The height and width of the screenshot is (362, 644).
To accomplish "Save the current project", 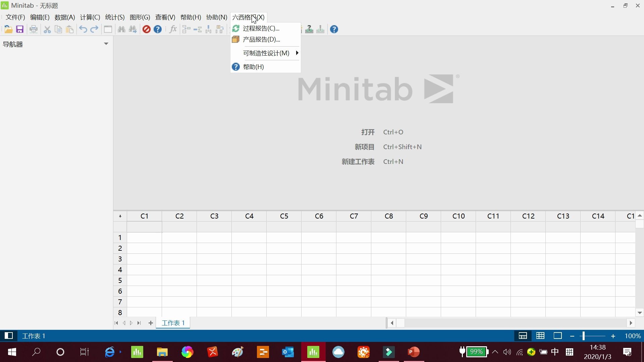I will coord(20,29).
